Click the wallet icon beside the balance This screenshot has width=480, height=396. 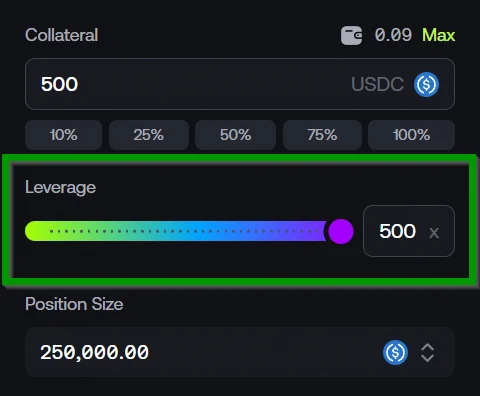click(351, 35)
